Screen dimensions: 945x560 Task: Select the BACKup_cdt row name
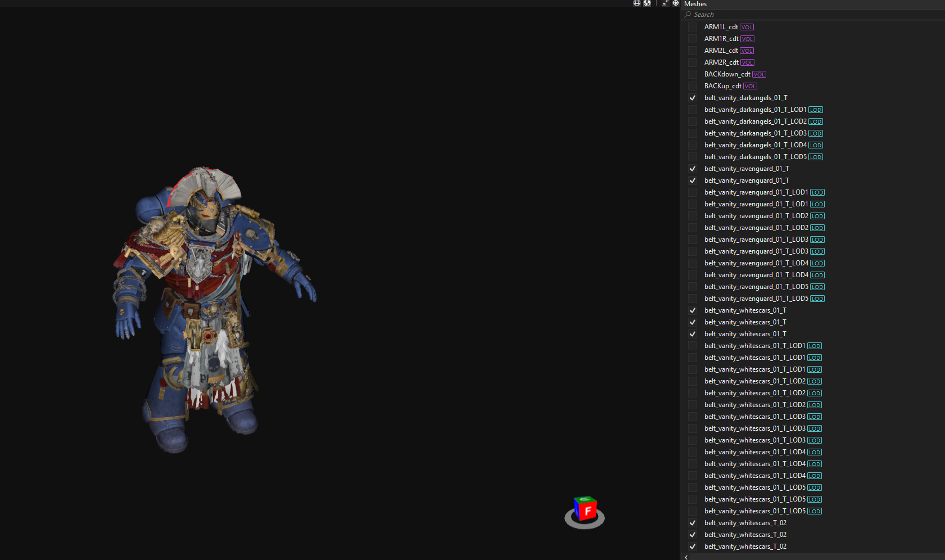click(x=723, y=86)
